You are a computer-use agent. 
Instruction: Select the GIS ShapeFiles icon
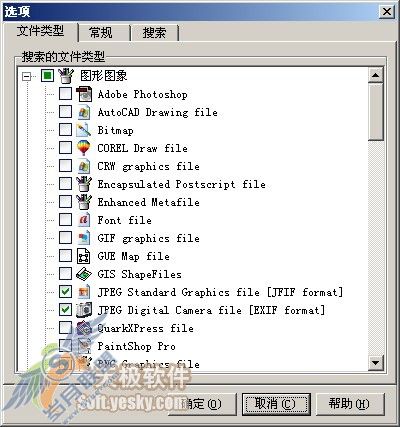(x=84, y=274)
